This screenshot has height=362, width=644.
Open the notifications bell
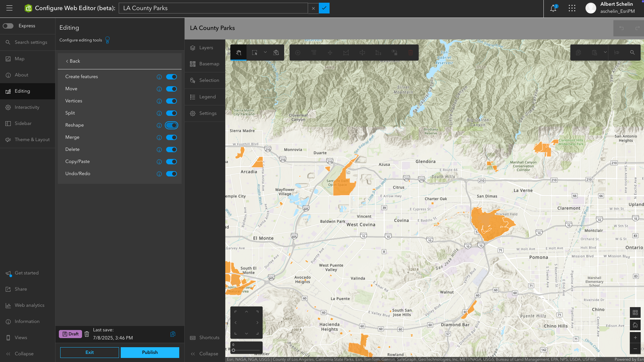553,8
